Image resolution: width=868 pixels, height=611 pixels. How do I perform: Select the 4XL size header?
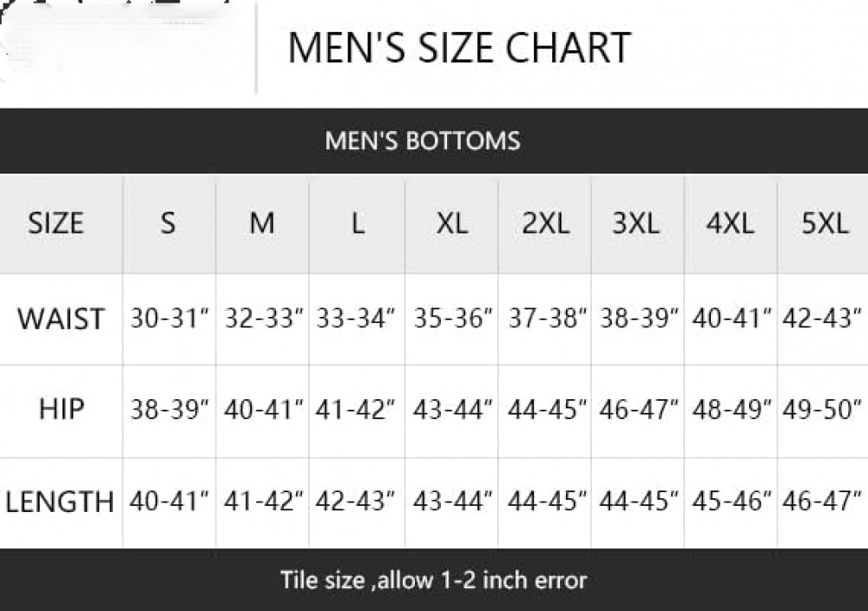pyautogui.click(x=730, y=224)
